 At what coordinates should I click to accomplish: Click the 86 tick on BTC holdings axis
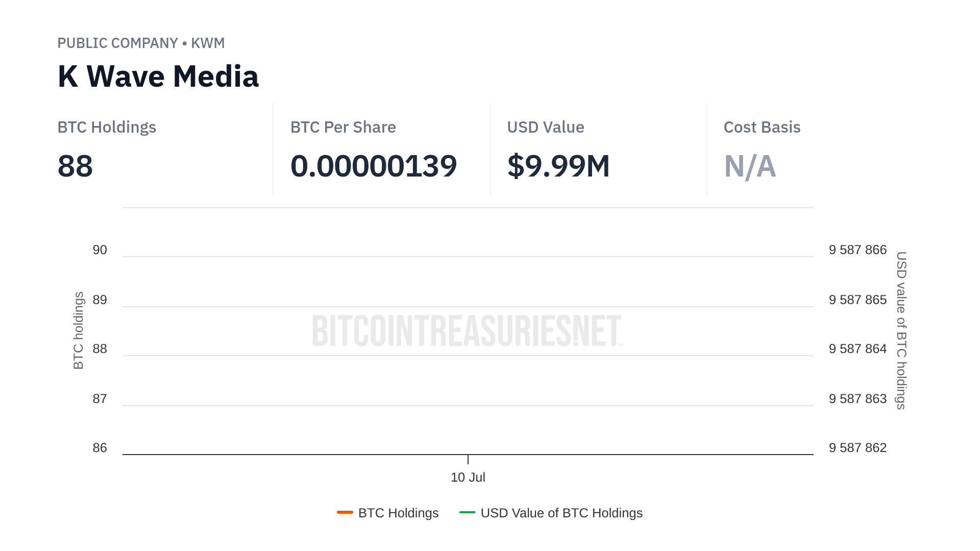click(100, 448)
